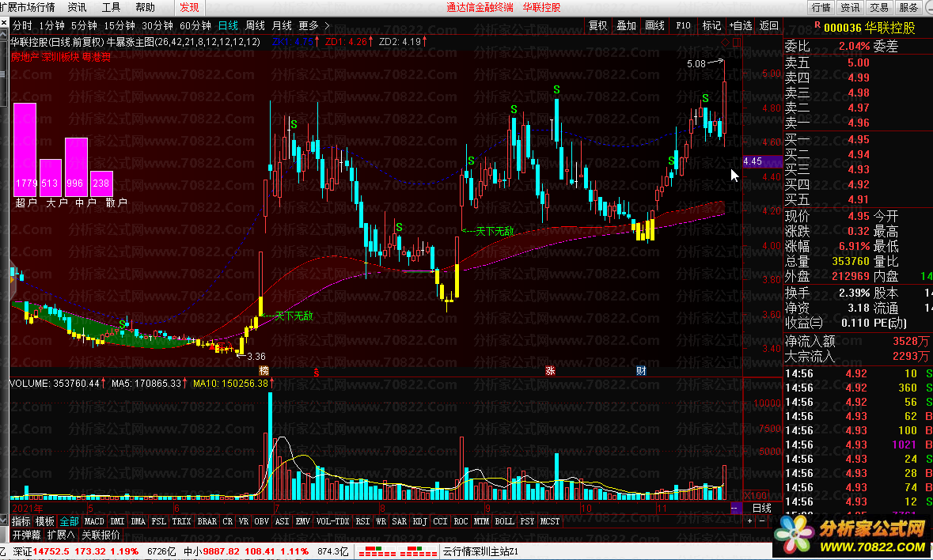Select the 全部 indicator category

69,521
